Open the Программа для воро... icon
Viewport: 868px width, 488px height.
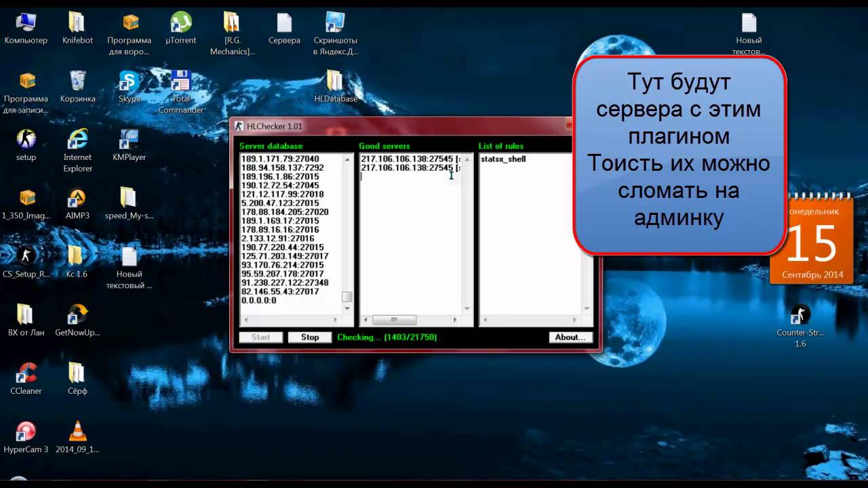(129, 34)
